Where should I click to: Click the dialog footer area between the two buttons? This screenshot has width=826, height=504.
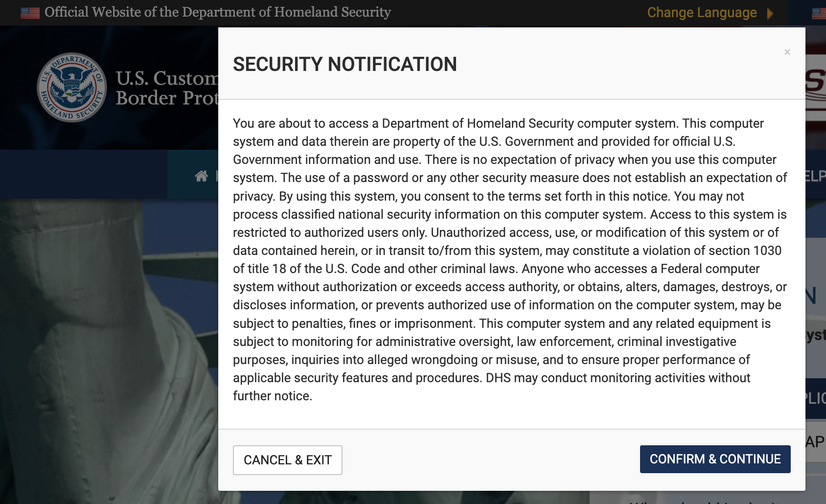point(491,460)
